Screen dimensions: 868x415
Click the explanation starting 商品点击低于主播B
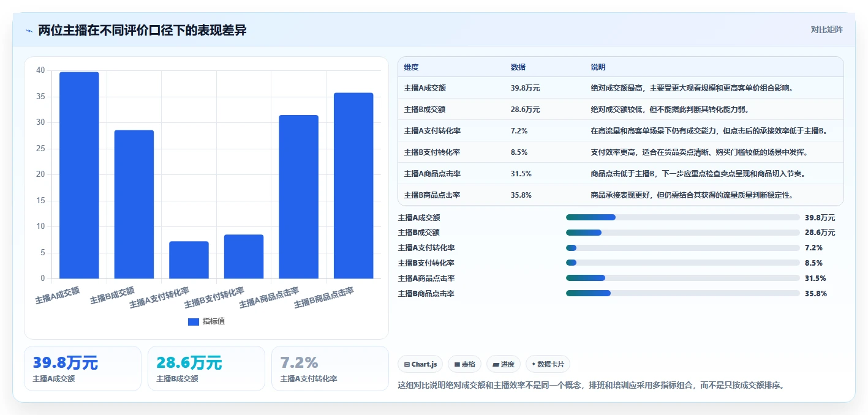[698, 174]
